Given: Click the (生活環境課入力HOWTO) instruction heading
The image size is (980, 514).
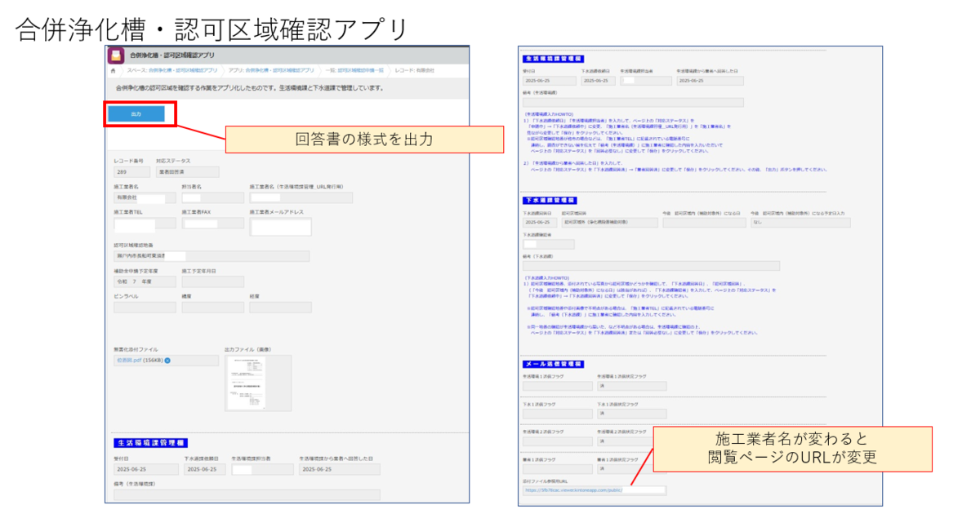Looking at the screenshot, I should click(x=550, y=114).
